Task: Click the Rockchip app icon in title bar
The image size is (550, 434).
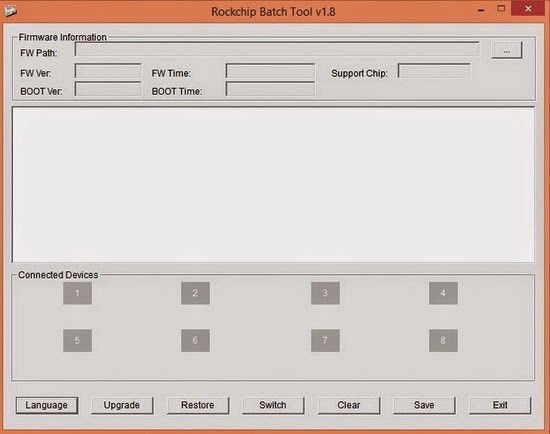Action: coord(11,11)
